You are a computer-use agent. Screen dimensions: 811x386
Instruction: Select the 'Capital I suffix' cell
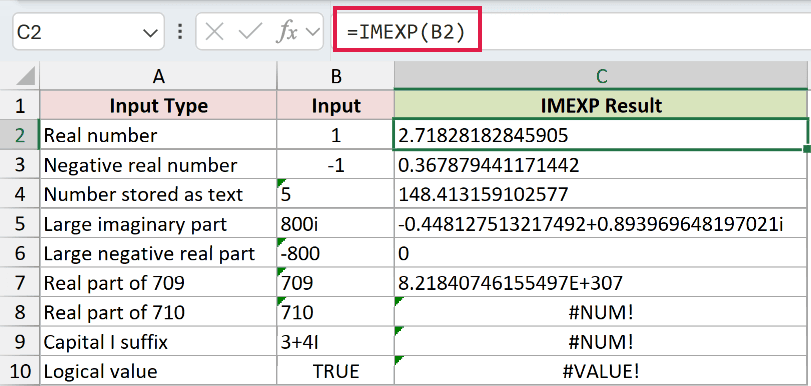coord(158,342)
